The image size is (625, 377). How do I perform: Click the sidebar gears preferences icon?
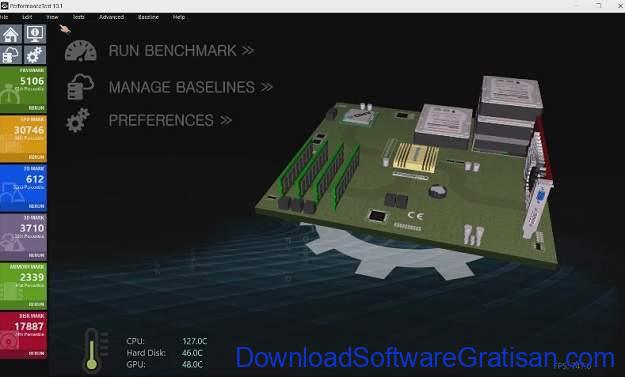pos(35,55)
